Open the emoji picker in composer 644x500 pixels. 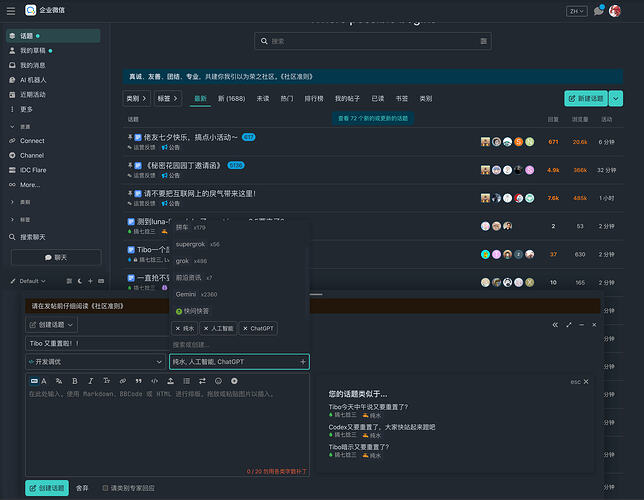click(x=218, y=381)
